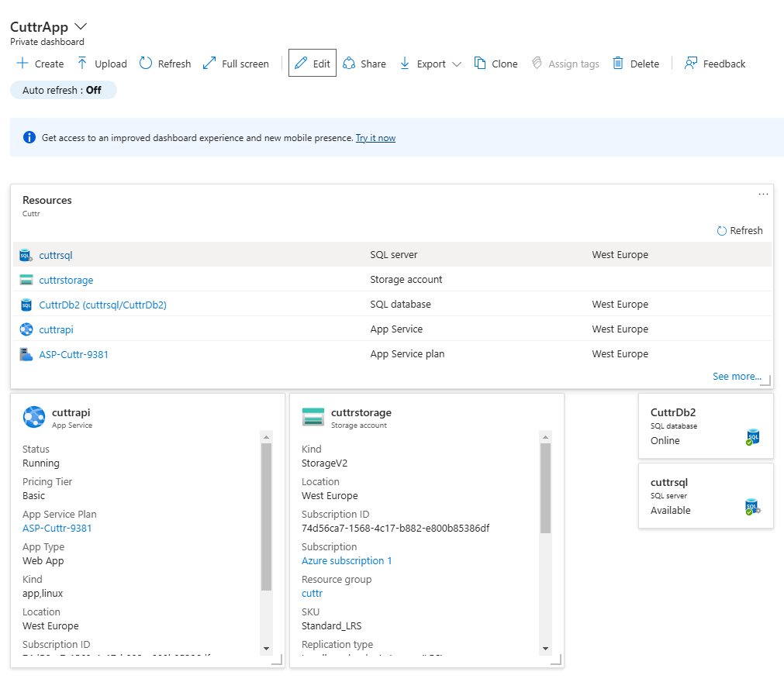The height and width of the screenshot is (689, 784).
Task: Open the cuttrstorage resource link
Action: 66,281
